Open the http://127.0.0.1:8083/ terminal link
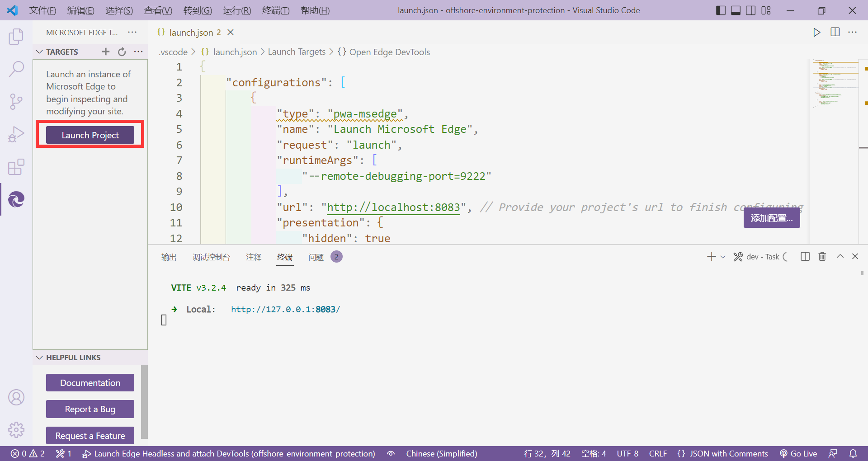Image resolution: width=868 pixels, height=461 pixels. (285, 309)
